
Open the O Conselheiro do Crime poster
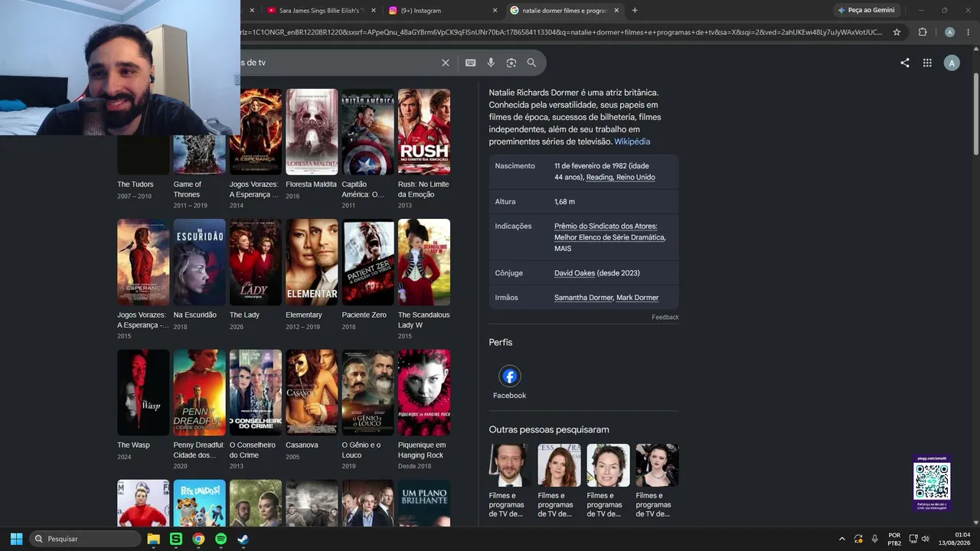[256, 393]
